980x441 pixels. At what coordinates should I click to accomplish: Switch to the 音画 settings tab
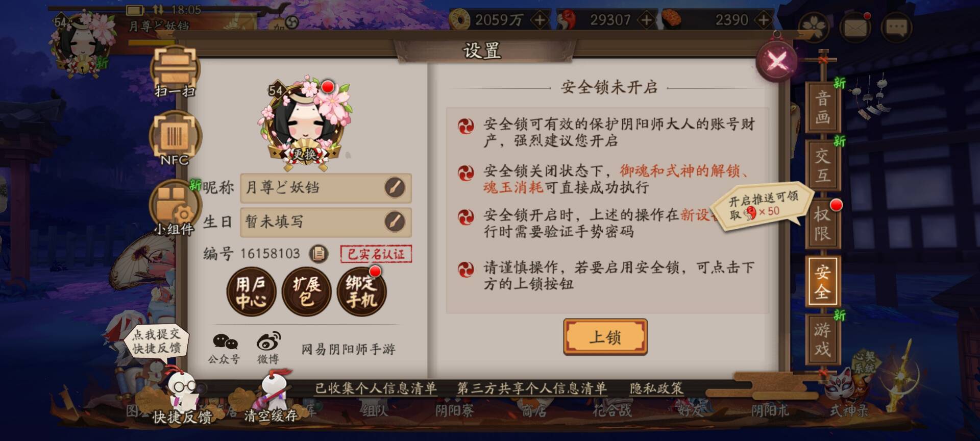click(x=822, y=107)
